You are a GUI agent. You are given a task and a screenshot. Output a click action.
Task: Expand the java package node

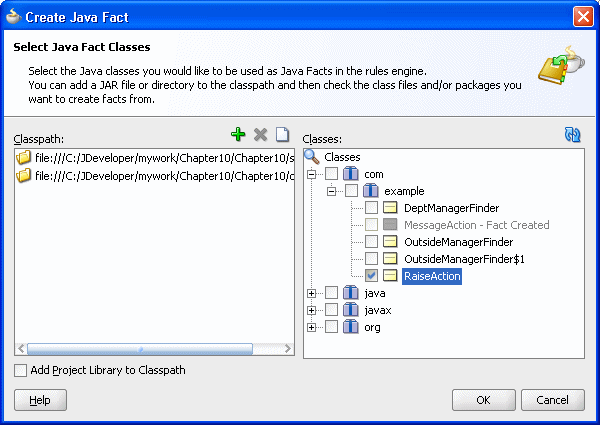[x=311, y=293]
